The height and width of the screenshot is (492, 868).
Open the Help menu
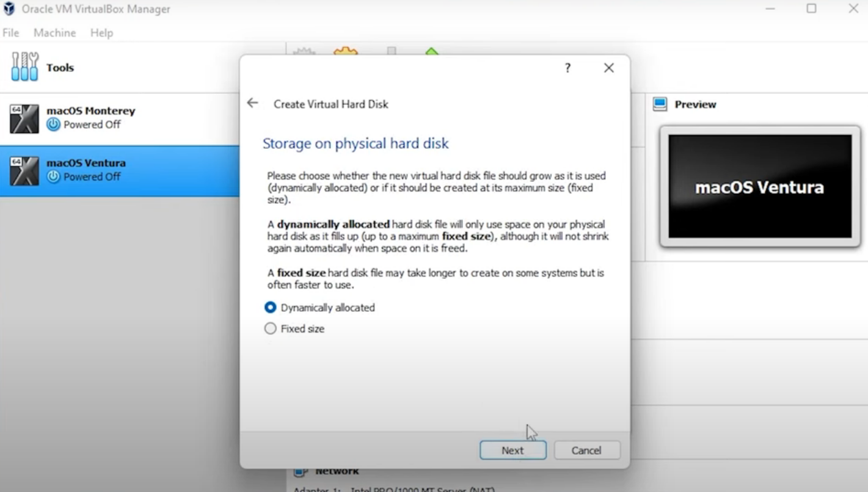(x=101, y=33)
